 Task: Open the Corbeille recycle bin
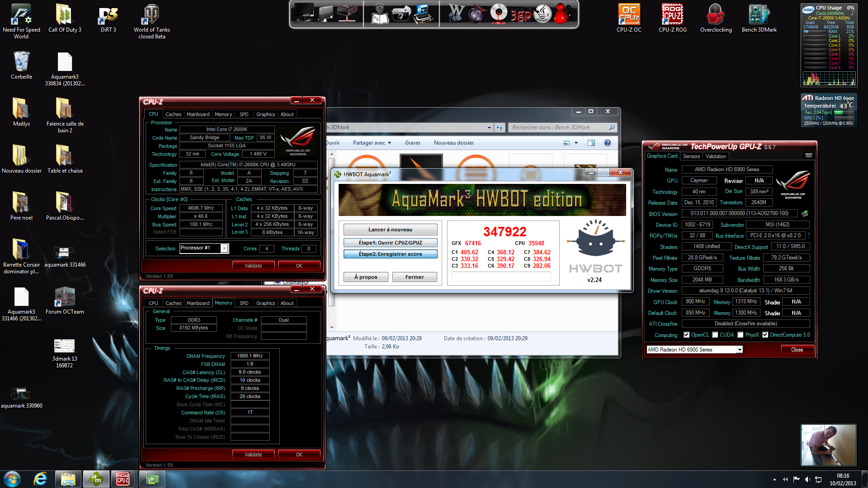click(x=21, y=65)
